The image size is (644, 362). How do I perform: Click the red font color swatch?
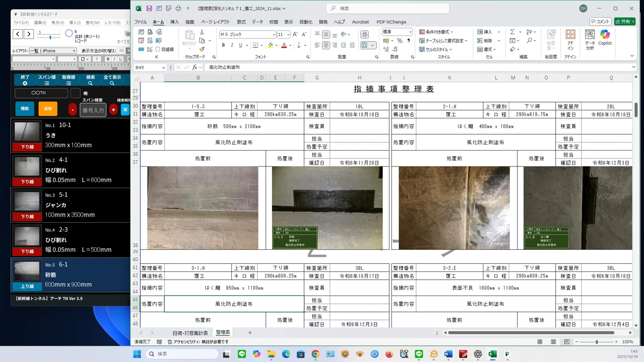click(x=284, y=45)
